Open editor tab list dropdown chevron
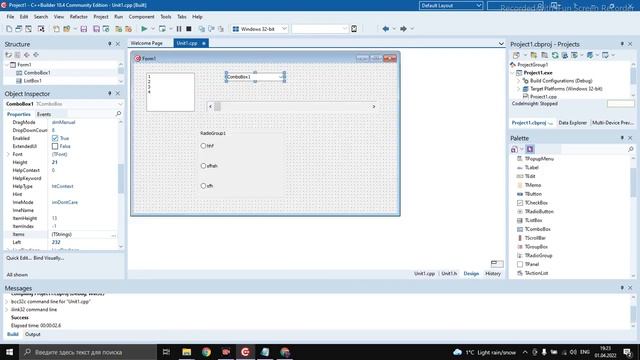This screenshot has width=640, height=360. [501, 44]
